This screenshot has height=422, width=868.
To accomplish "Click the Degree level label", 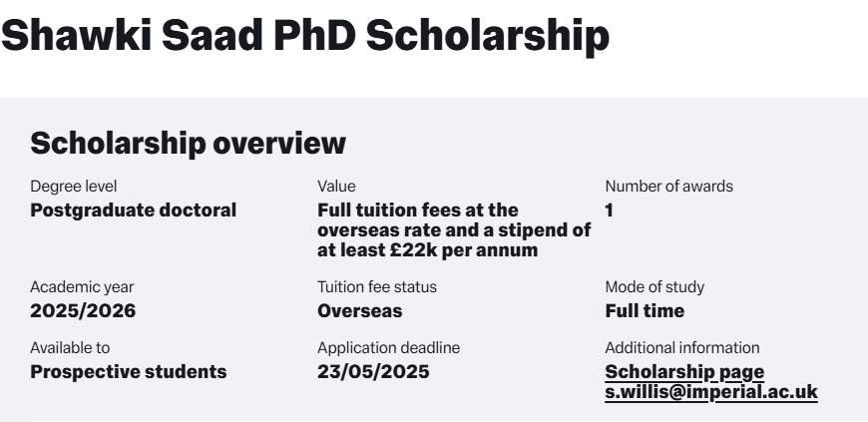I will [74, 186].
